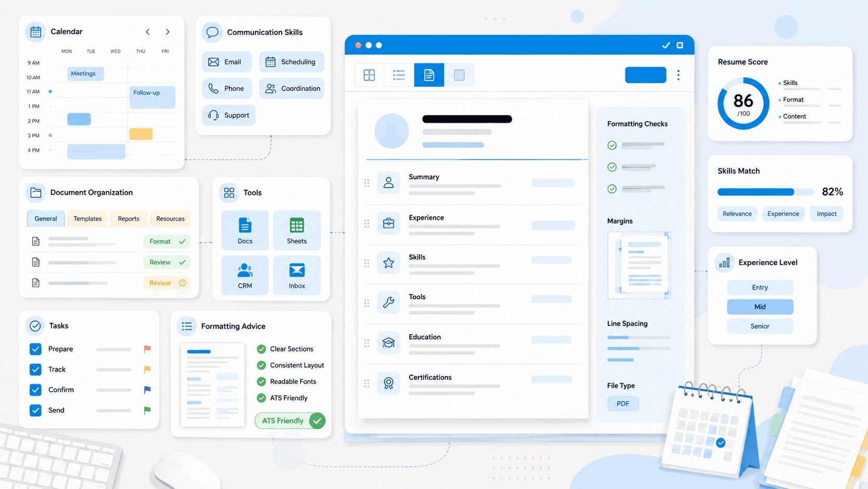This screenshot has height=489, width=868.
Task: Toggle the Readable Fonts check
Action: [262, 381]
